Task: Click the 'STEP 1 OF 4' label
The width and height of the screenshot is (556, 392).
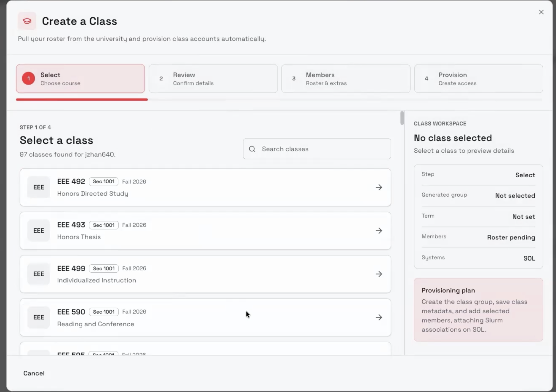Action: pos(35,127)
